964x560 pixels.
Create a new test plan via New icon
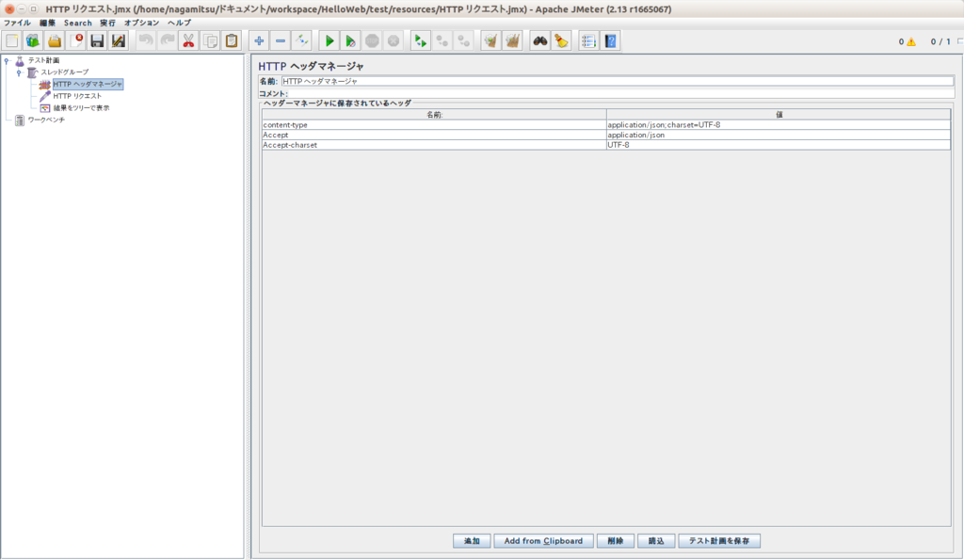pos(11,41)
